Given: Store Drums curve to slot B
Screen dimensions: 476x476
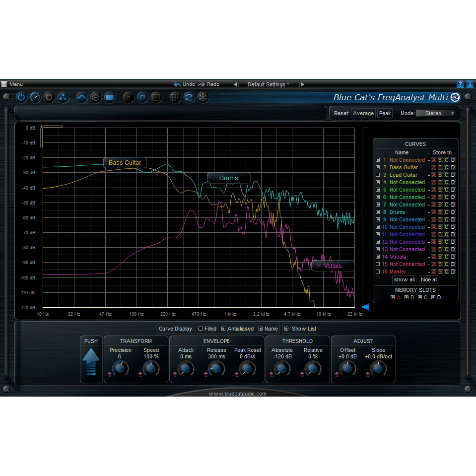Looking at the screenshot, I should tap(440, 212).
